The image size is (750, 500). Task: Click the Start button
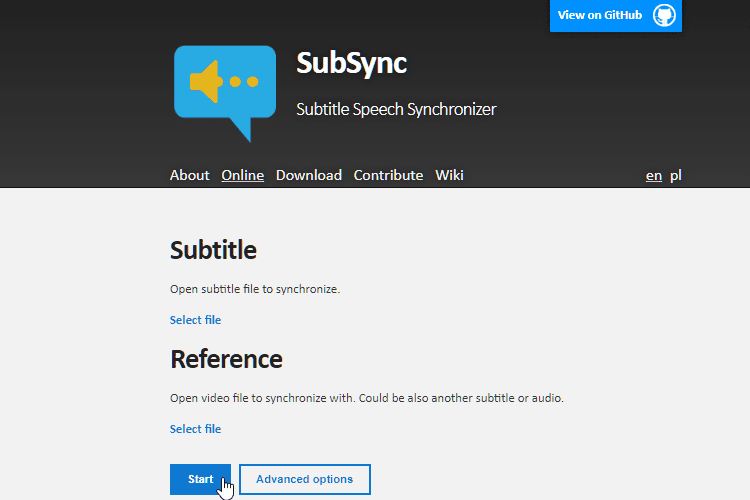[x=200, y=479]
